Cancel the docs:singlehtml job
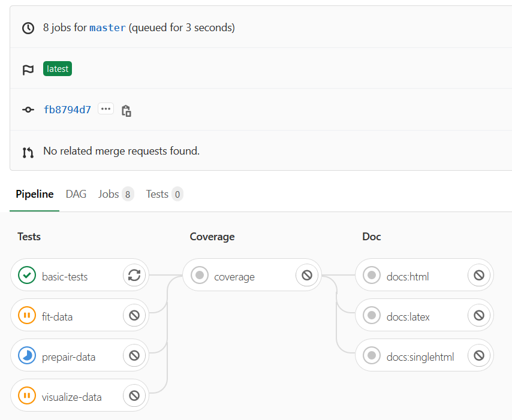This screenshot has width=512, height=420. click(x=478, y=355)
